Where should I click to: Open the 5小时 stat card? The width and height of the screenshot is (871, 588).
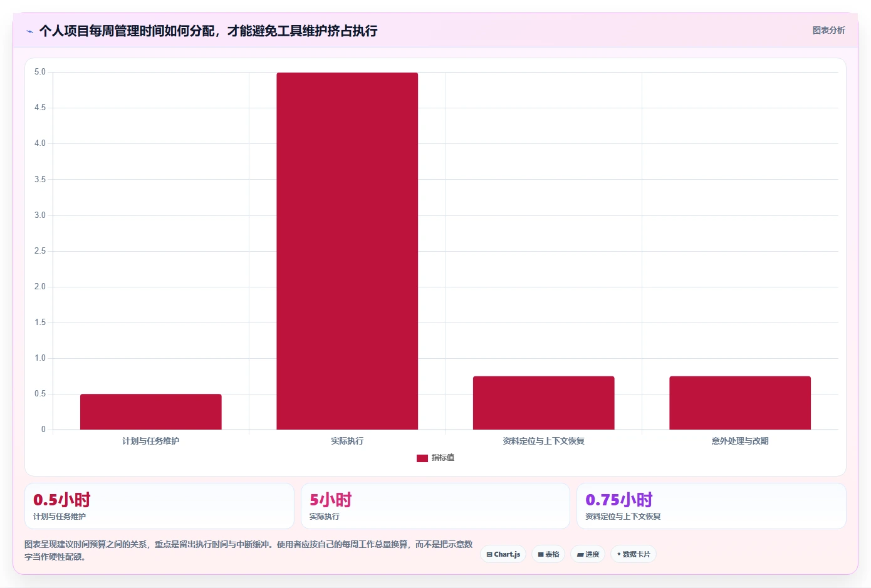click(435, 506)
